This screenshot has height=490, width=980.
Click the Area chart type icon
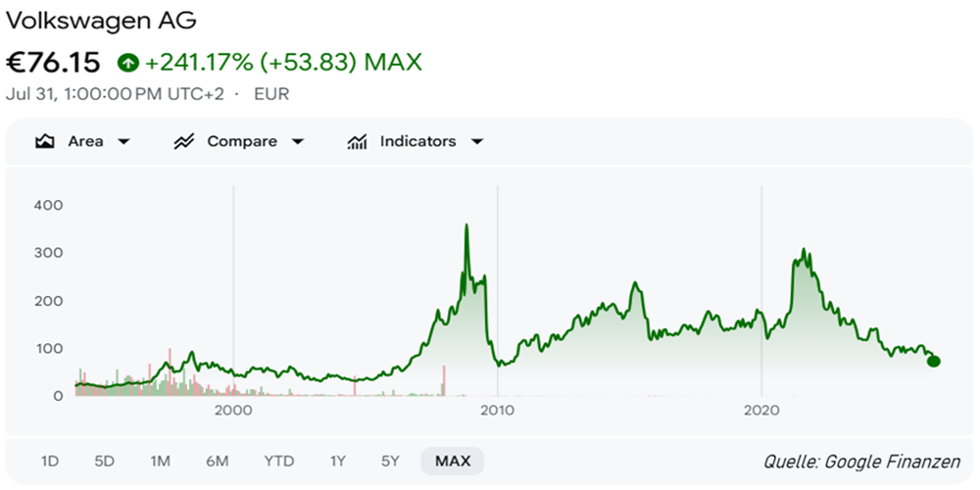(44, 142)
